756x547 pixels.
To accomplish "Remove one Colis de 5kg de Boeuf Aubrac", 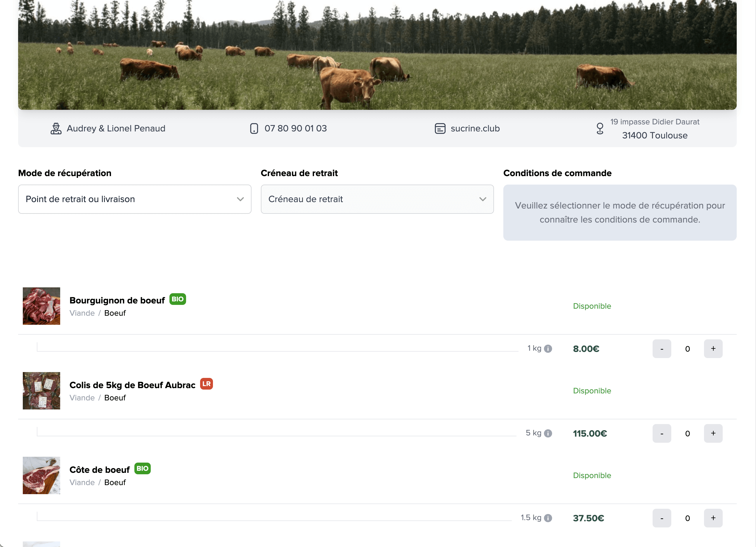I will (x=662, y=433).
